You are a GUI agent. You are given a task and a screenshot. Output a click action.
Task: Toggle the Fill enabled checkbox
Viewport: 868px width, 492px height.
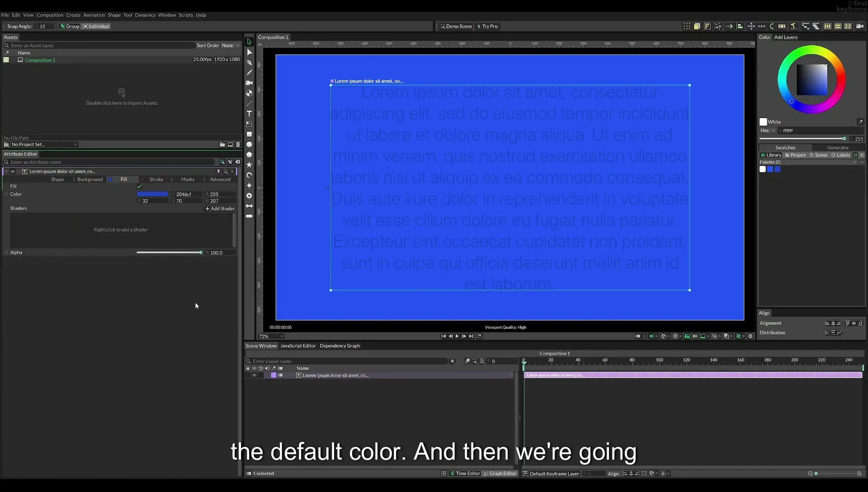139,186
